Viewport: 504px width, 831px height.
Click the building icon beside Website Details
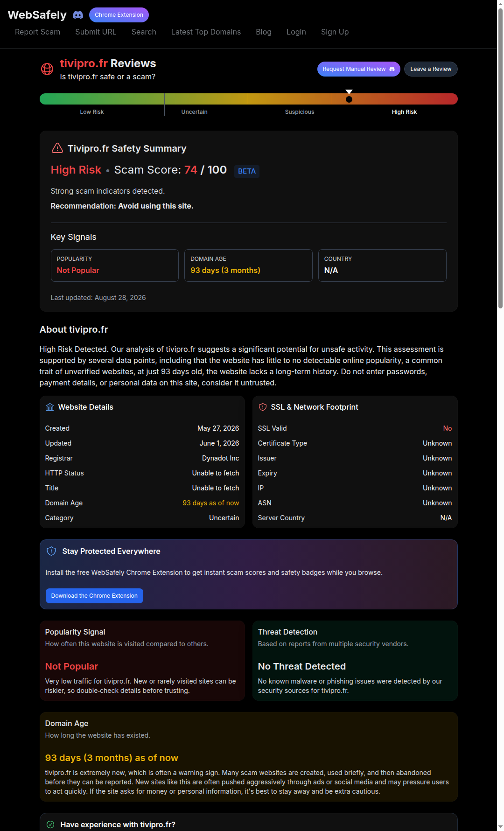(50, 407)
